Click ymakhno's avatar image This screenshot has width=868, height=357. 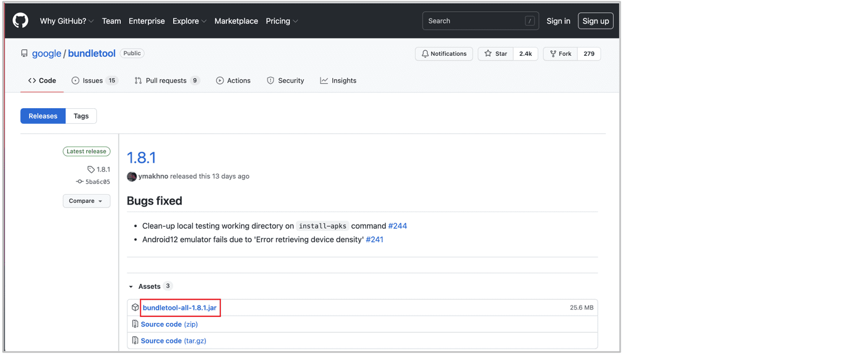(131, 177)
